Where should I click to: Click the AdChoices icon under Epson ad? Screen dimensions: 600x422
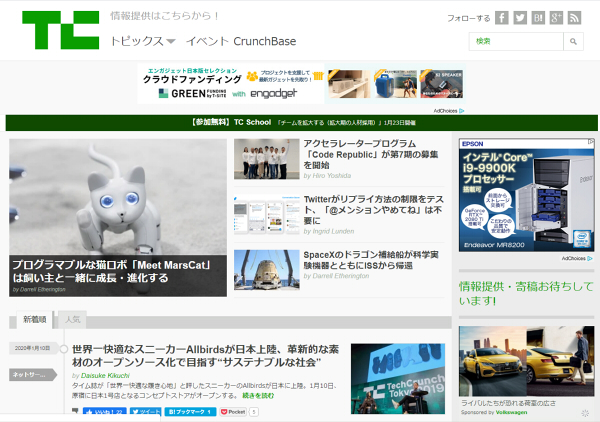(590, 258)
